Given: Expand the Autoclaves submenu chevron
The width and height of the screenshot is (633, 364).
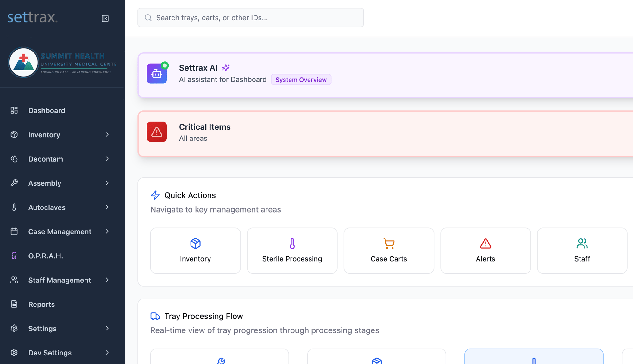Looking at the screenshot, I should [107, 207].
